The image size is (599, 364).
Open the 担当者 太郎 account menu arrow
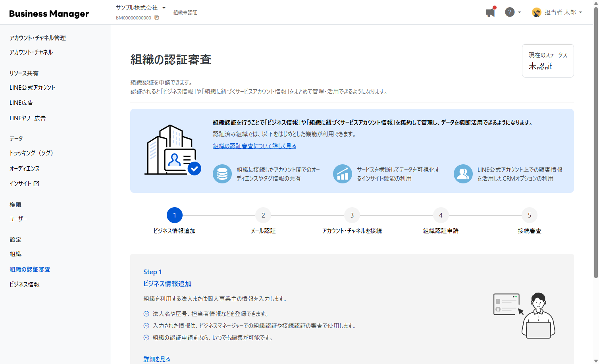pos(580,12)
